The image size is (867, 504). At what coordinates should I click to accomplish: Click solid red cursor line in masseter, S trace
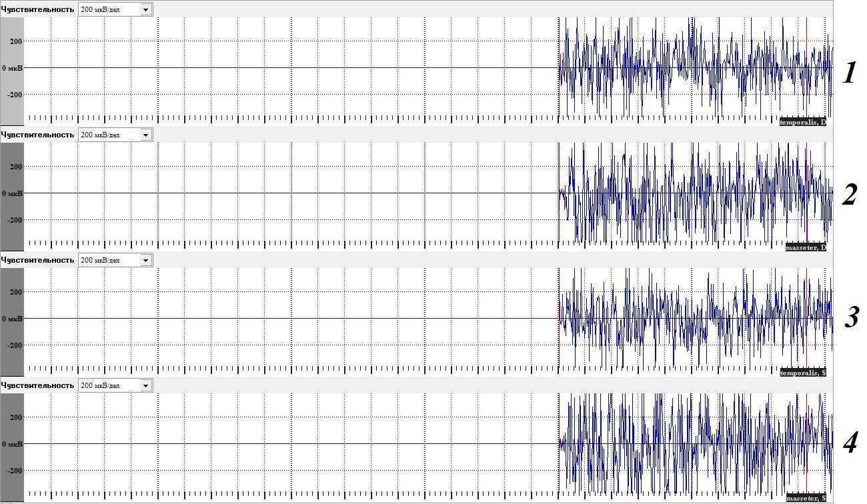click(806, 443)
